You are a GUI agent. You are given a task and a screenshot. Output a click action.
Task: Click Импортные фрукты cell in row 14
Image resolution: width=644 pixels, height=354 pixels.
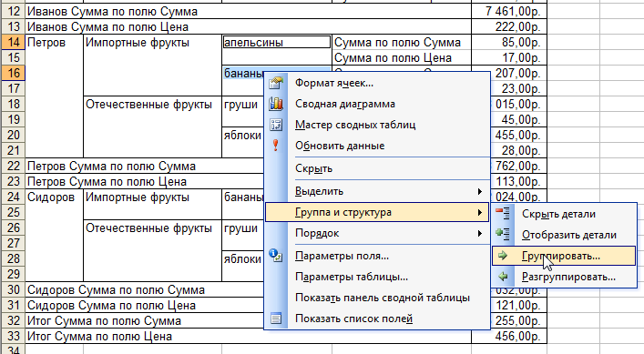pos(152,42)
